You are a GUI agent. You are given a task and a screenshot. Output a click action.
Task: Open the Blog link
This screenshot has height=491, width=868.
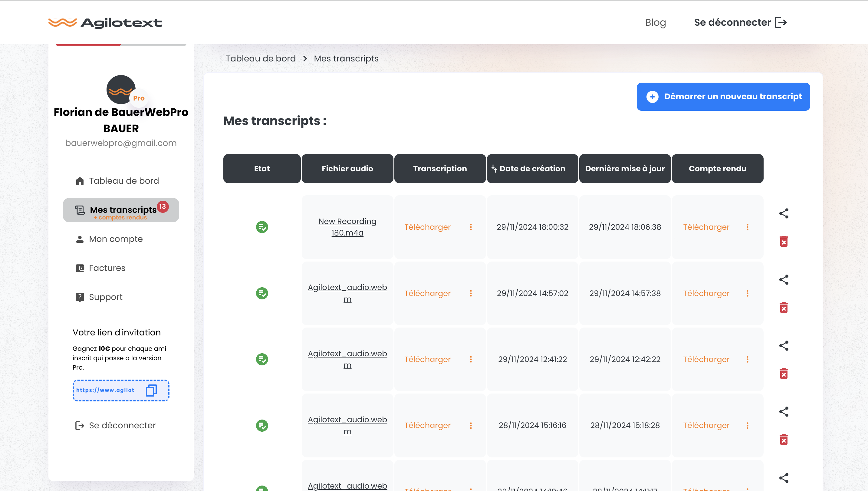tap(656, 22)
